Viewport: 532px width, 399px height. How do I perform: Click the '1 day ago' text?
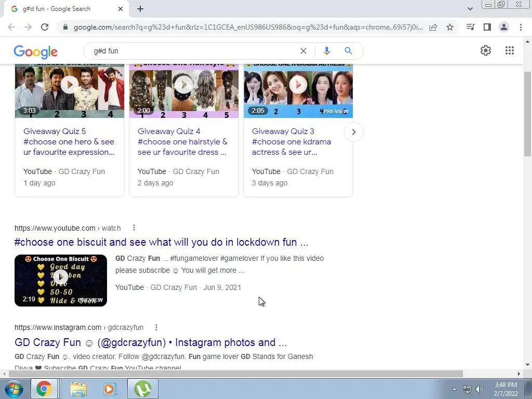pyautogui.click(x=39, y=183)
